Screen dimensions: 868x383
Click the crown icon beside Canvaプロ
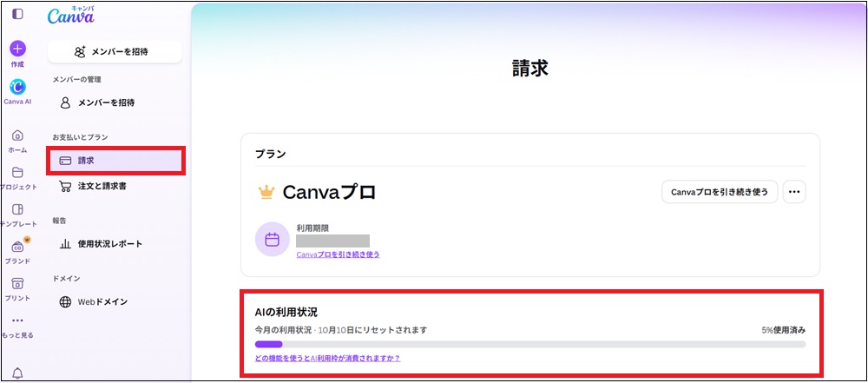coord(266,192)
